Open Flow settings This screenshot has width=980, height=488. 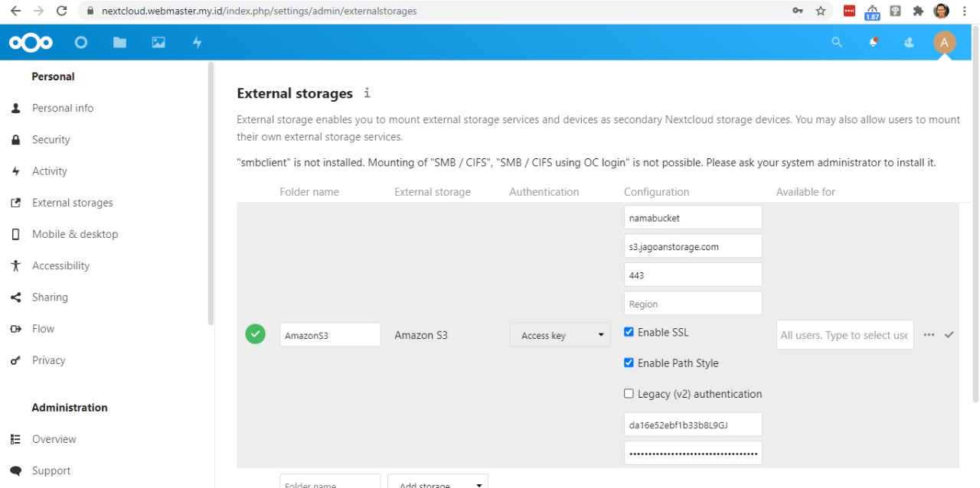click(43, 328)
